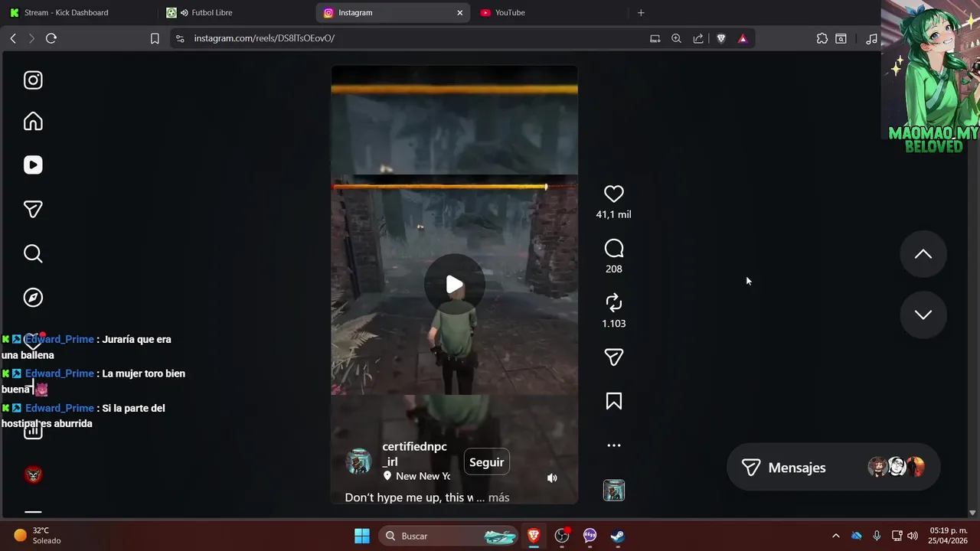Save the reel with the bookmark icon

(x=614, y=401)
